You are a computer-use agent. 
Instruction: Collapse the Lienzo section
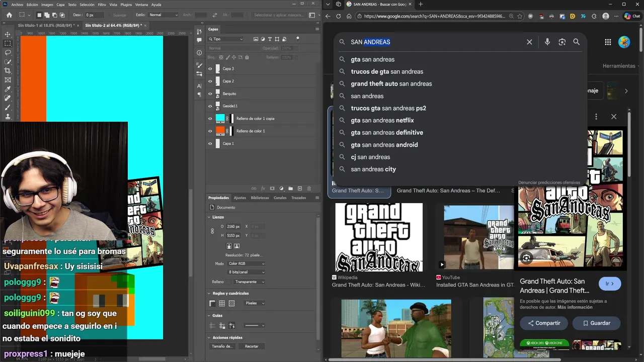(209, 217)
